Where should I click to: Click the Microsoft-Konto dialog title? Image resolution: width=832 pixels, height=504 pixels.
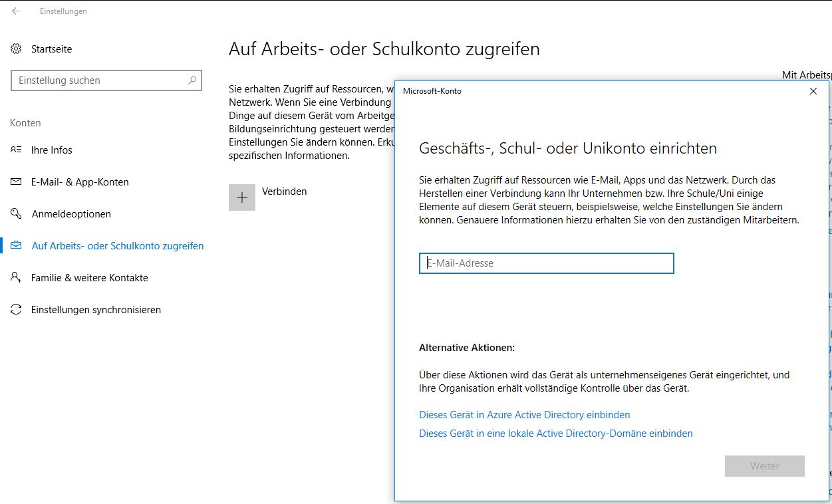[432, 91]
